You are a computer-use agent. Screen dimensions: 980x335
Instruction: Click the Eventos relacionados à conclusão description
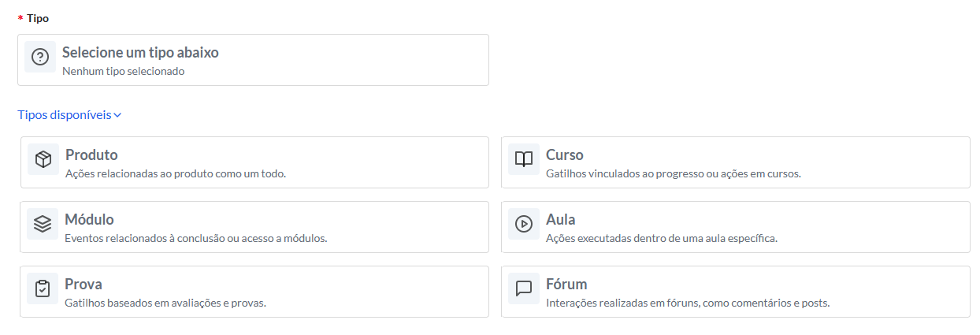195,238
